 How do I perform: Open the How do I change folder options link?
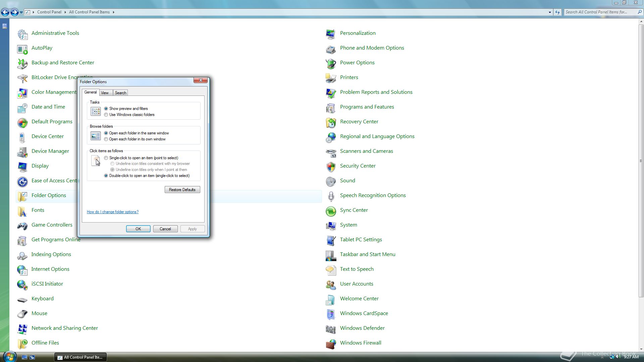pos(112,212)
